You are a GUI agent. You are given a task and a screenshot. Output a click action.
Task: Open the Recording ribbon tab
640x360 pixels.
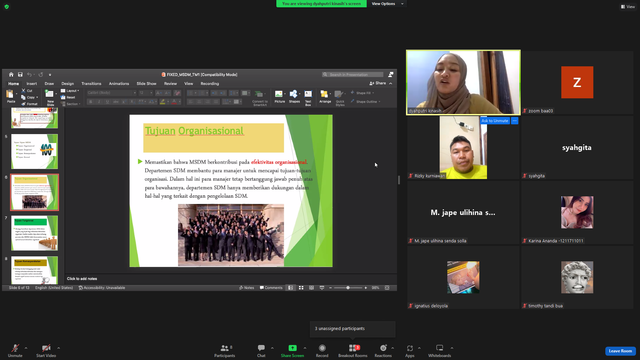click(x=209, y=84)
